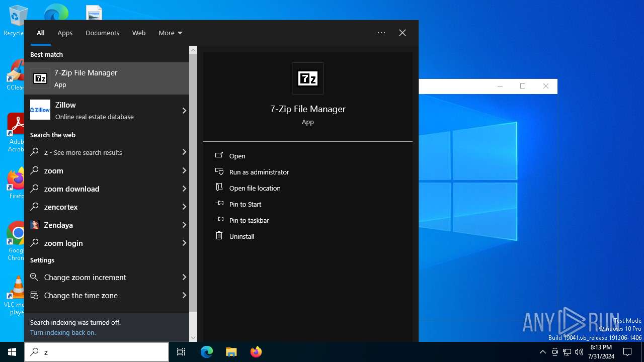Switch to the All search tab

coord(41,33)
